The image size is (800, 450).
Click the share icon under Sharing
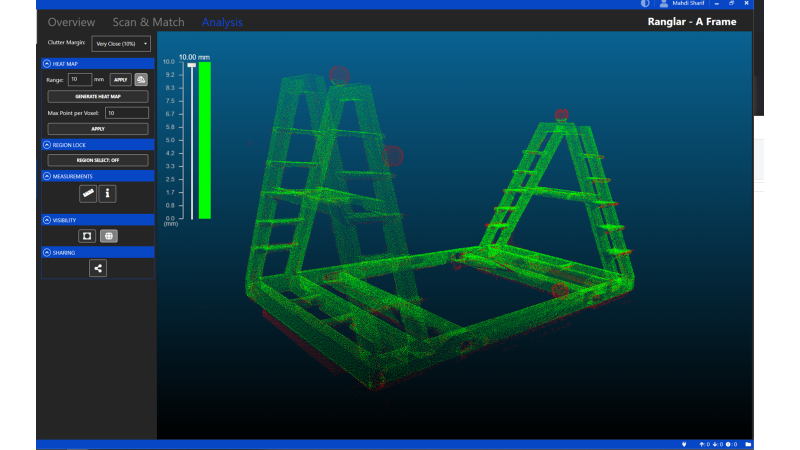98,268
